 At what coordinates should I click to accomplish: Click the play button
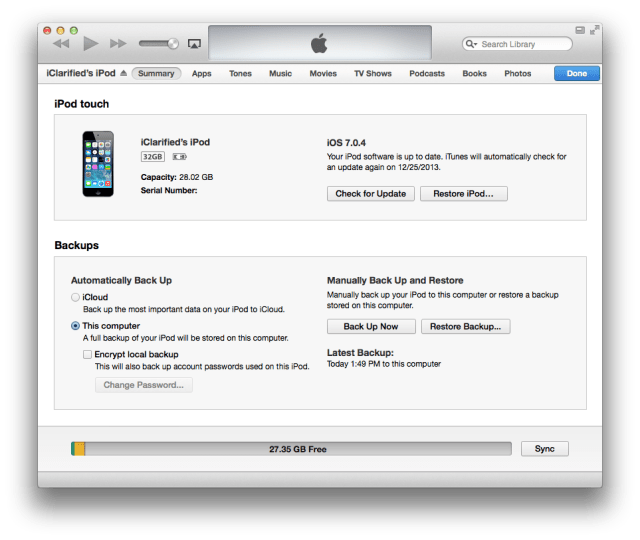[91, 43]
